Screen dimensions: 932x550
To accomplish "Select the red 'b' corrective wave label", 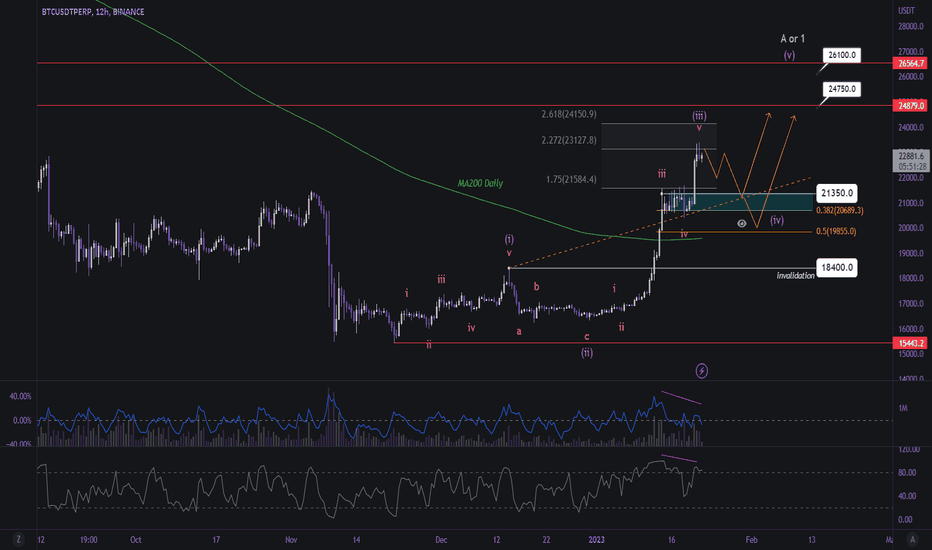I will point(536,287).
